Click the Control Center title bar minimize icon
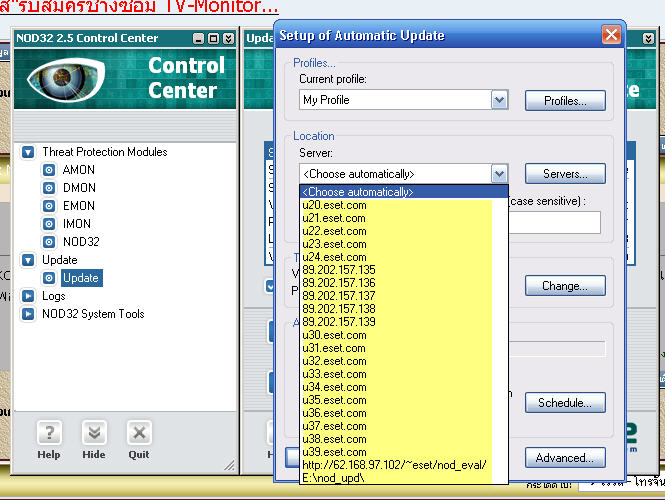 (x=198, y=39)
